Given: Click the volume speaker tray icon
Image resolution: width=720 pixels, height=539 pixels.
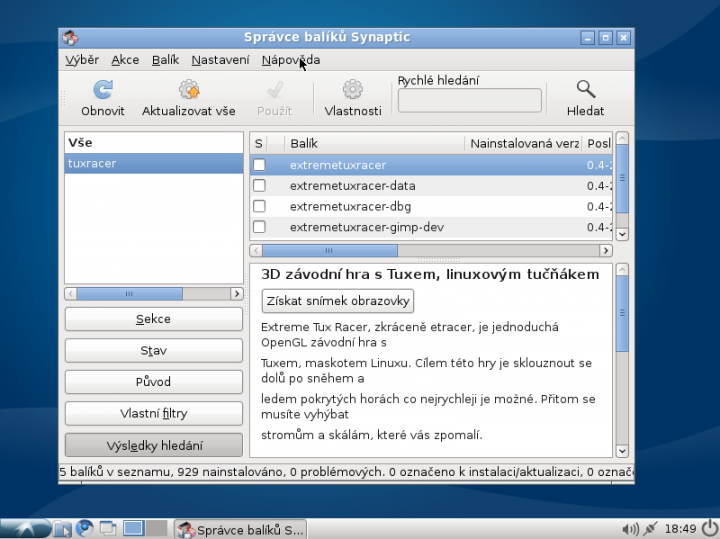Looking at the screenshot, I should 630,529.
